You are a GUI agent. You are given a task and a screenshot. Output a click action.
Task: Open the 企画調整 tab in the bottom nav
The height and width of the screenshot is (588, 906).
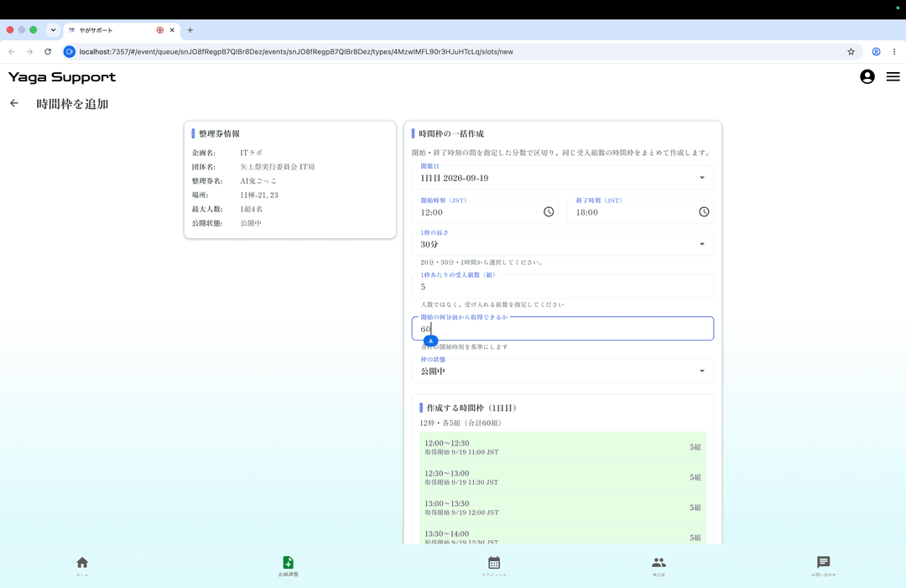289,565
